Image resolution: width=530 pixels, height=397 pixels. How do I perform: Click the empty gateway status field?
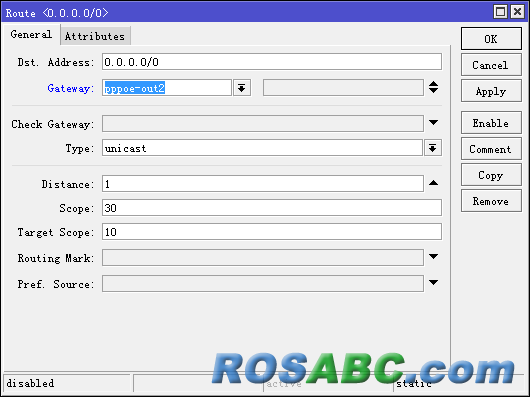click(343, 88)
